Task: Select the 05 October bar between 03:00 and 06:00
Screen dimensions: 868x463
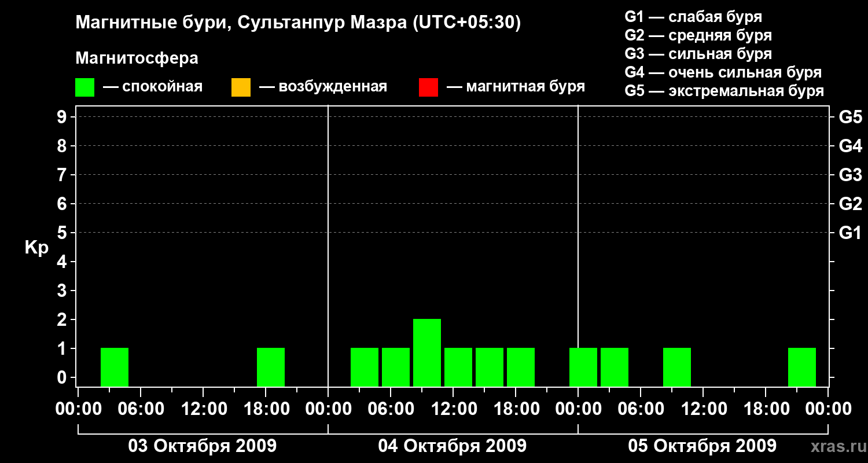Action: point(615,367)
